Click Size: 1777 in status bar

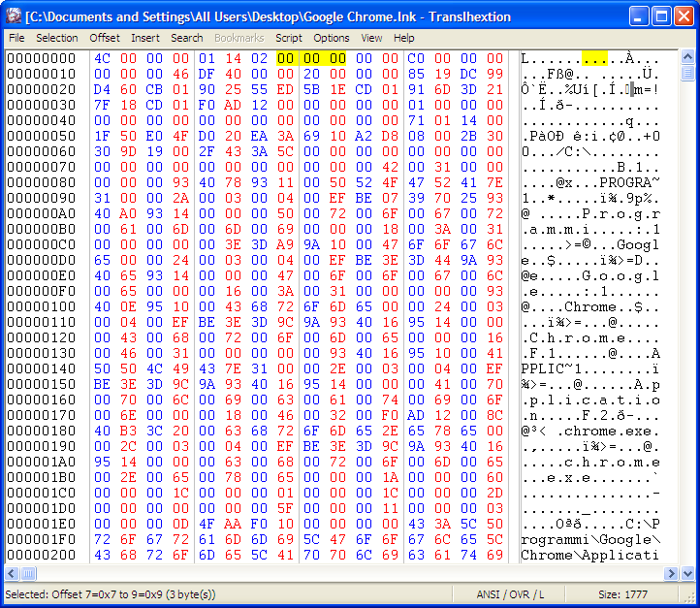pos(622,594)
